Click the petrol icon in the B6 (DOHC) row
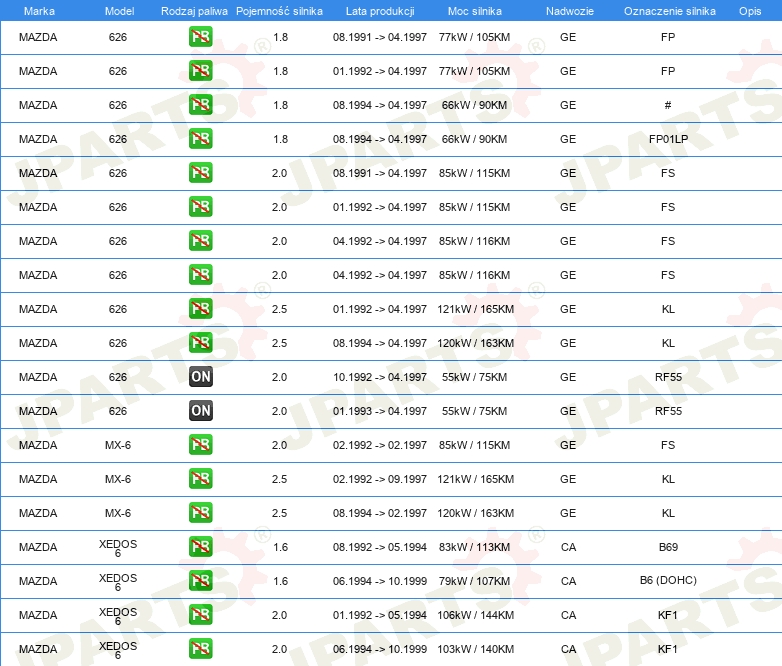Image resolution: width=782 pixels, height=666 pixels. [x=200, y=581]
